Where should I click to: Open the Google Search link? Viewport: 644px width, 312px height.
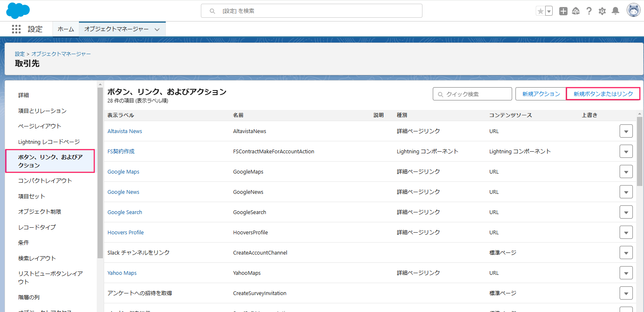pyautogui.click(x=125, y=212)
